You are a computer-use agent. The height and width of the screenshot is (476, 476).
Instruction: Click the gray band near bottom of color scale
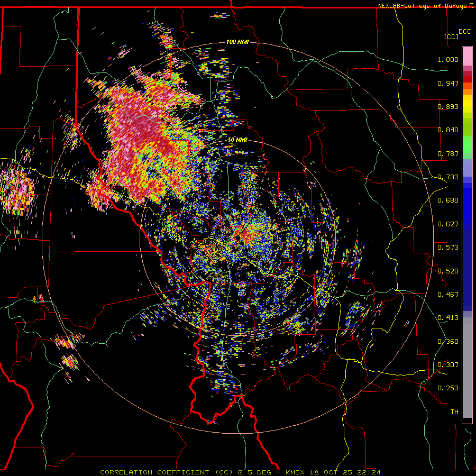pyautogui.click(x=467, y=368)
